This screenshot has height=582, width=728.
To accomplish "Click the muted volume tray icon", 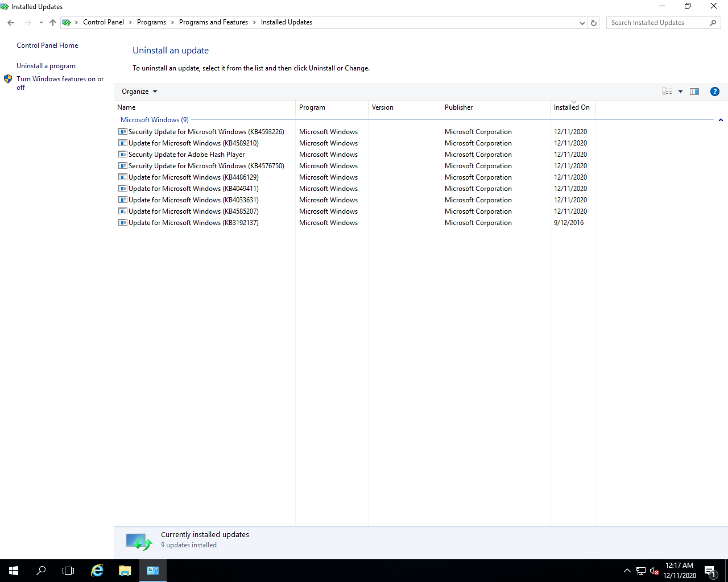I will pyautogui.click(x=654, y=571).
